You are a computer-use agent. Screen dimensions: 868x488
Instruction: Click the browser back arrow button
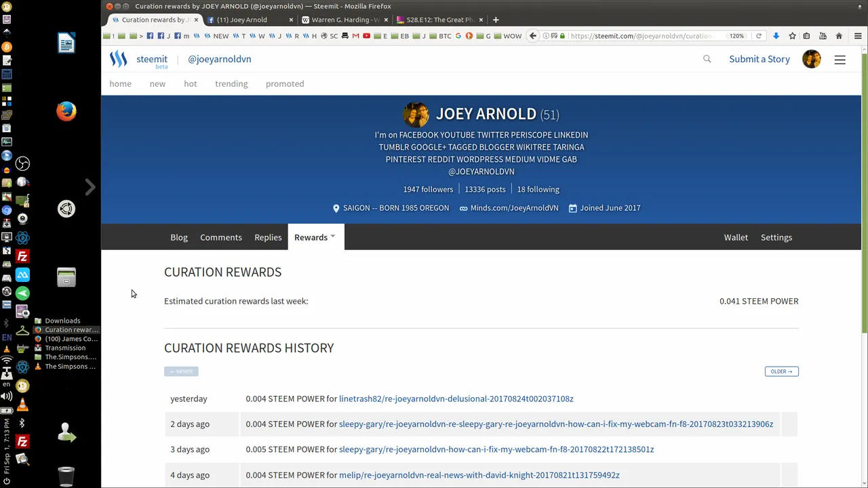point(533,36)
